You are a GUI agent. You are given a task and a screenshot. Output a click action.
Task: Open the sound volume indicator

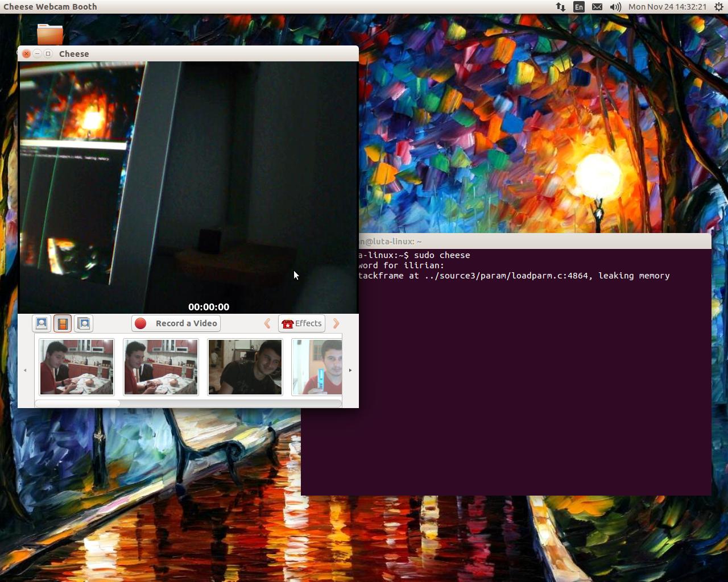[x=615, y=7]
